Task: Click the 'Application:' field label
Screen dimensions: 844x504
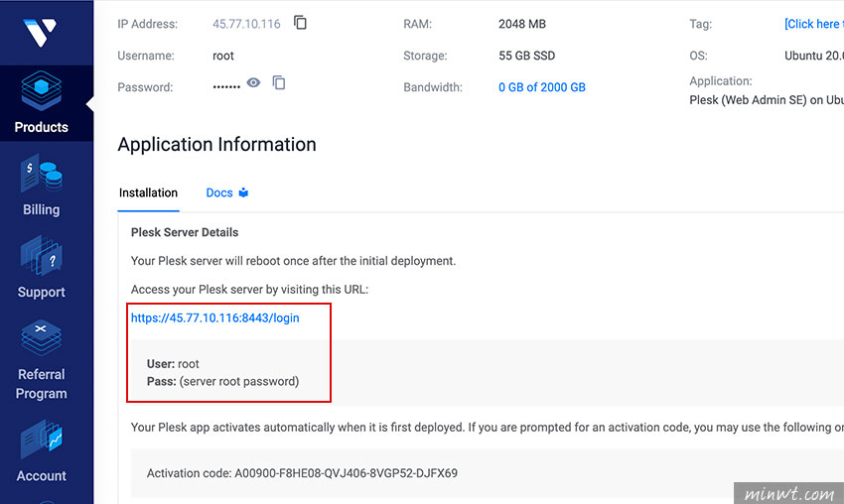Action: tap(721, 81)
